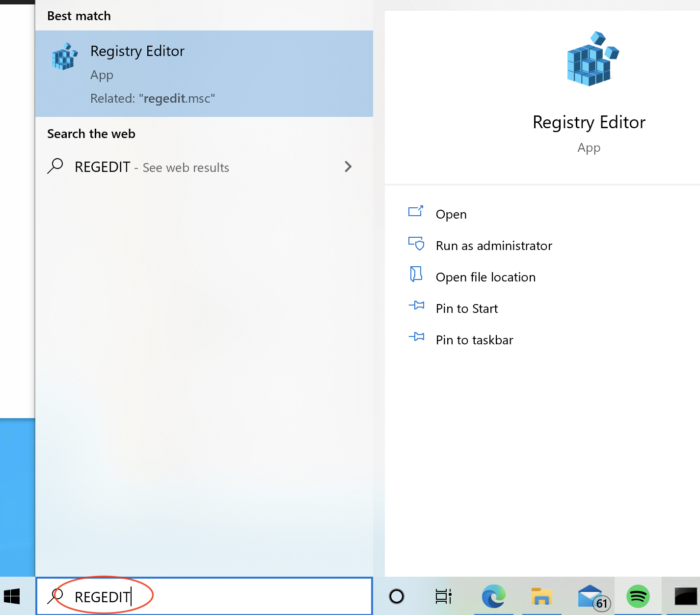This screenshot has height=615, width=700.
Task: Click Registry Editor title in preview pane
Action: click(589, 122)
